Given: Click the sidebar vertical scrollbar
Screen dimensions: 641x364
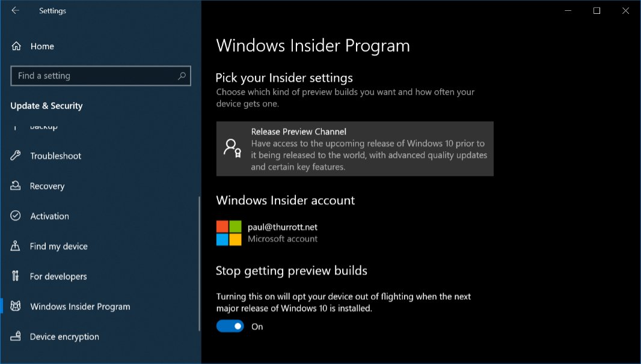Looking at the screenshot, I should coord(200,264).
